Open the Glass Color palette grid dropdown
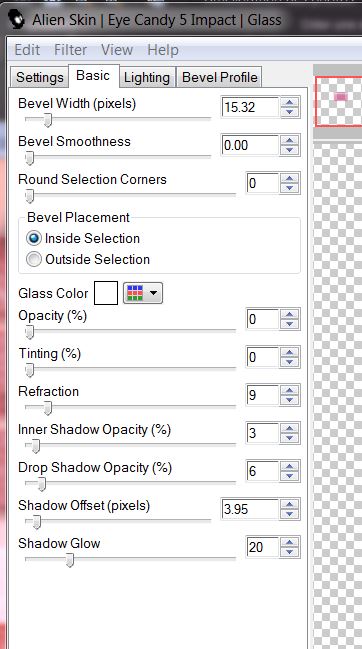This screenshot has height=649, width=362. 143,293
